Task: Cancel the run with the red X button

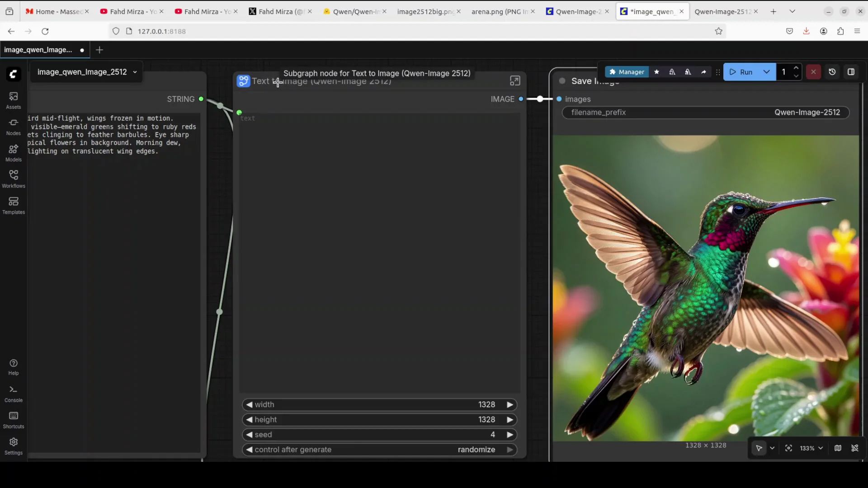Action: 813,72
